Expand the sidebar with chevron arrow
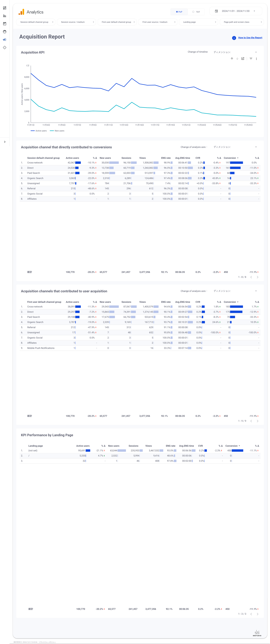The width and height of the screenshot is (270, 644). tap(5, 142)
